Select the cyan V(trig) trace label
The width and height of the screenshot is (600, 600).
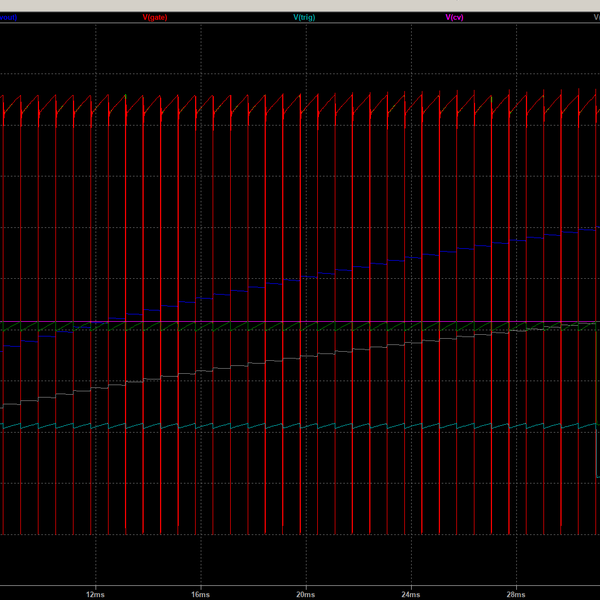(x=306, y=17)
